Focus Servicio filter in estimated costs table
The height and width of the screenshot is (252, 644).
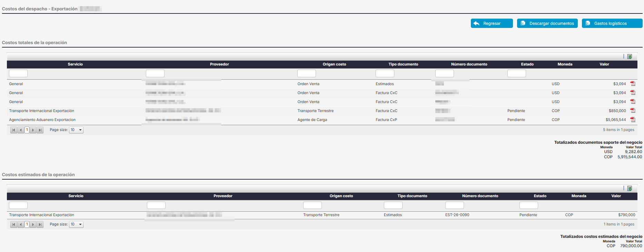(x=18, y=205)
